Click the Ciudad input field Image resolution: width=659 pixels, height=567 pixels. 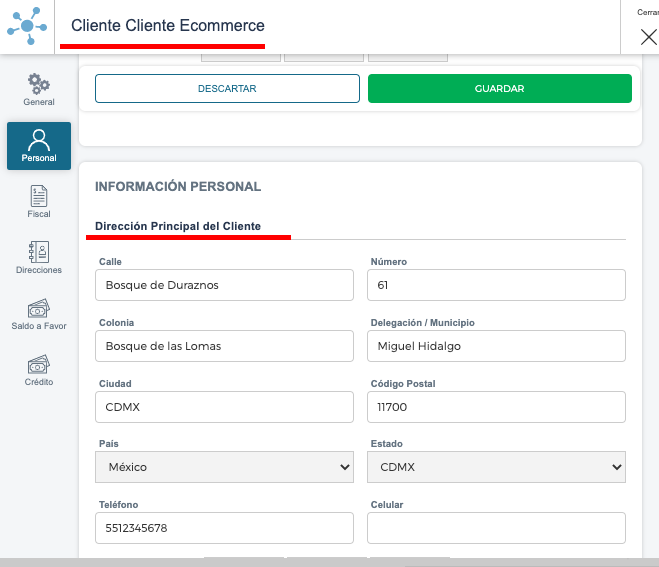[224, 407]
